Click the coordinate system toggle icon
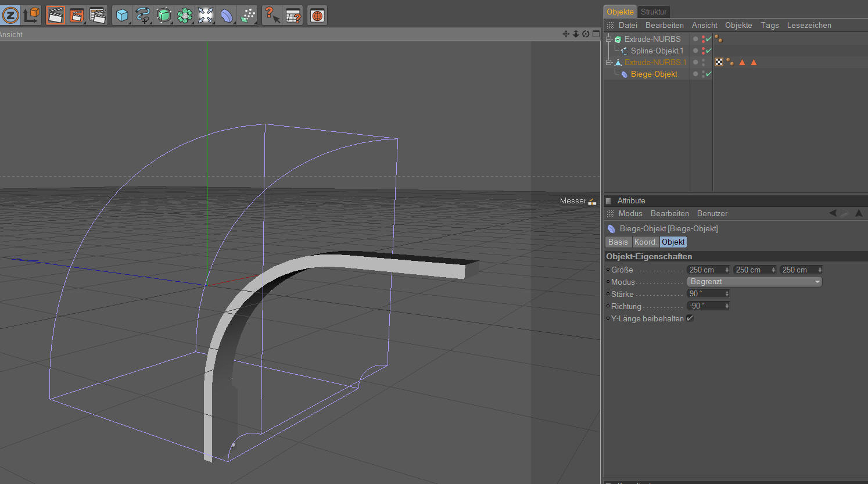The width and height of the screenshot is (868, 484). tap(32, 15)
